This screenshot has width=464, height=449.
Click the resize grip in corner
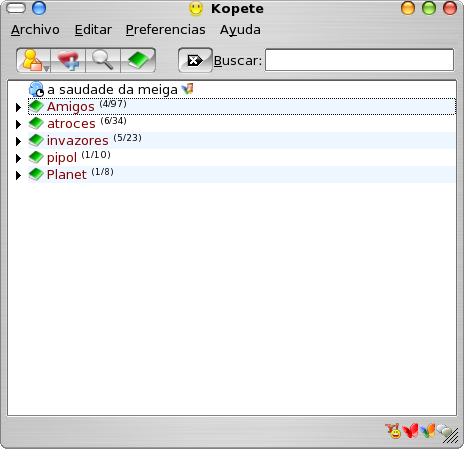[451, 436]
